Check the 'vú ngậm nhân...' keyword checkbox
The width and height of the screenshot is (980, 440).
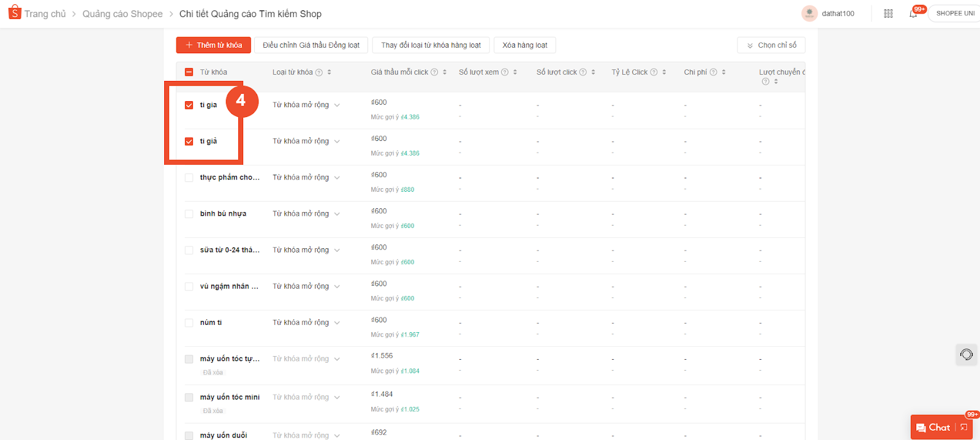pyautogui.click(x=189, y=286)
